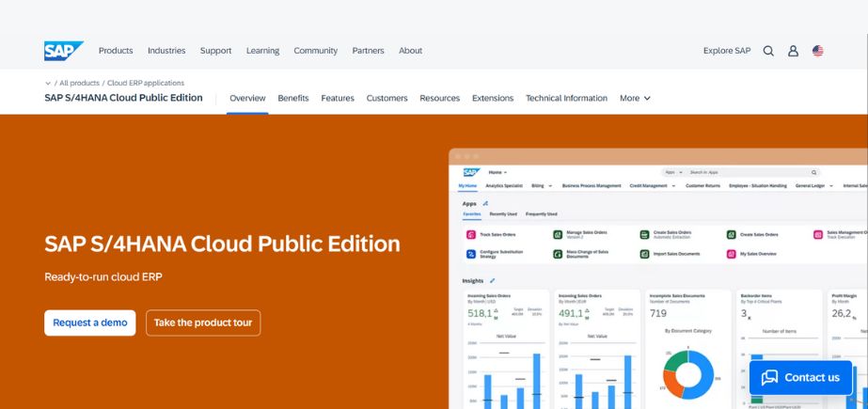Switch to the Benefits tab
The image size is (868, 409).
pos(293,98)
